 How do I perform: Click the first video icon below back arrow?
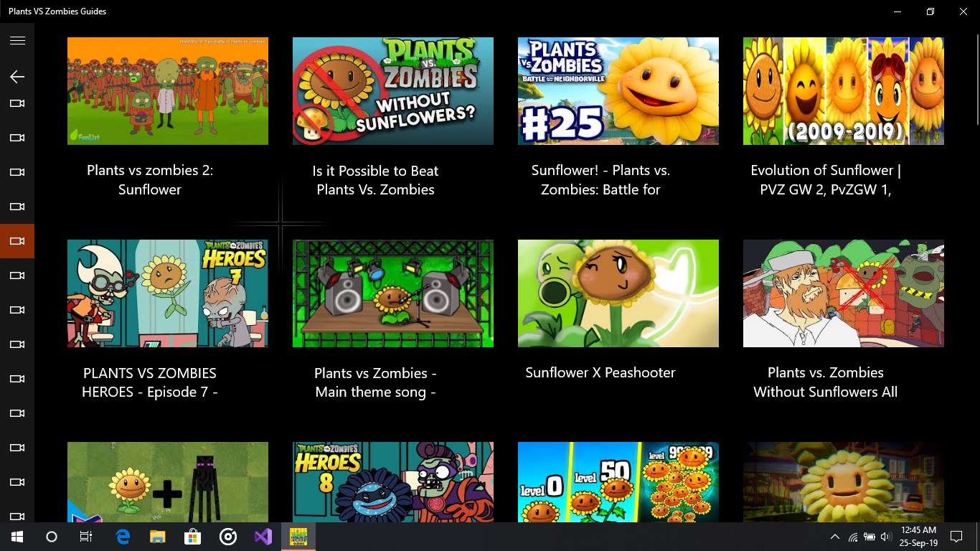click(x=17, y=103)
